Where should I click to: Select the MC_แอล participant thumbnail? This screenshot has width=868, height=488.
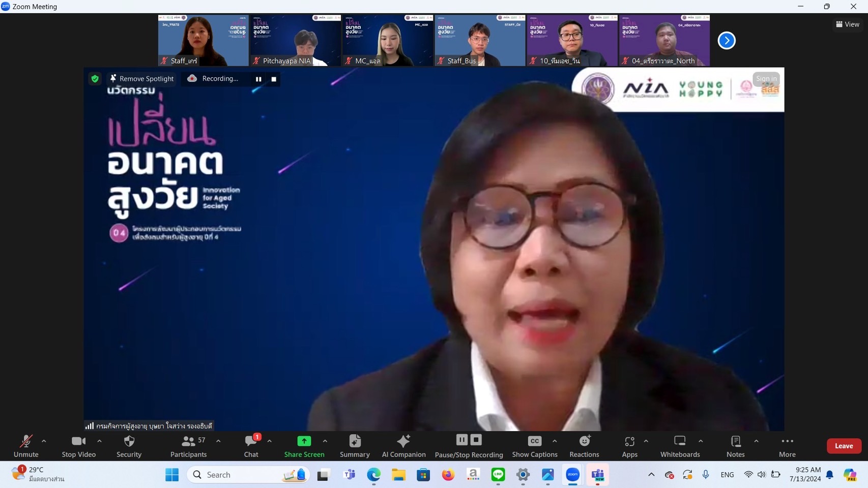(387, 40)
